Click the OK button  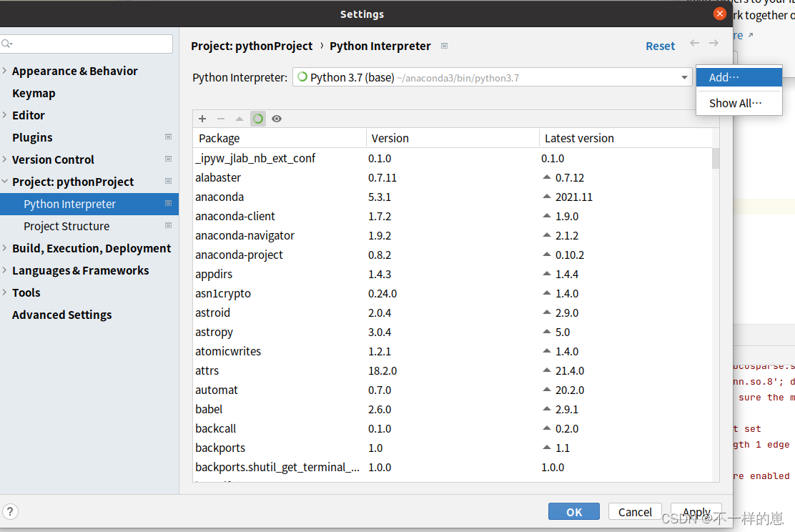574,512
